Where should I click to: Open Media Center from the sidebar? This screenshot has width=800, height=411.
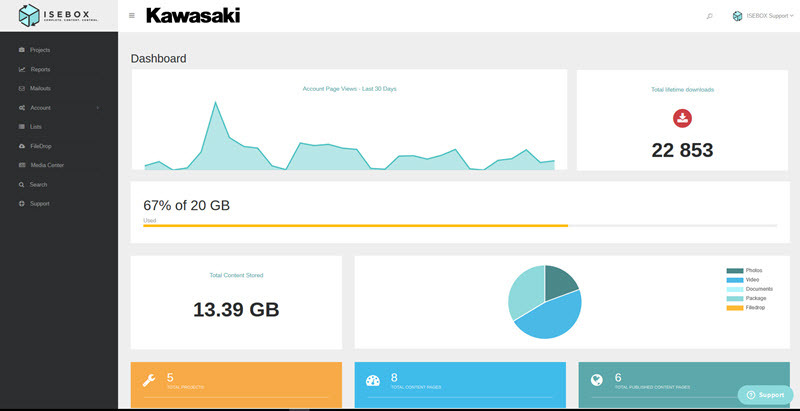pyautogui.click(x=46, y=165)
